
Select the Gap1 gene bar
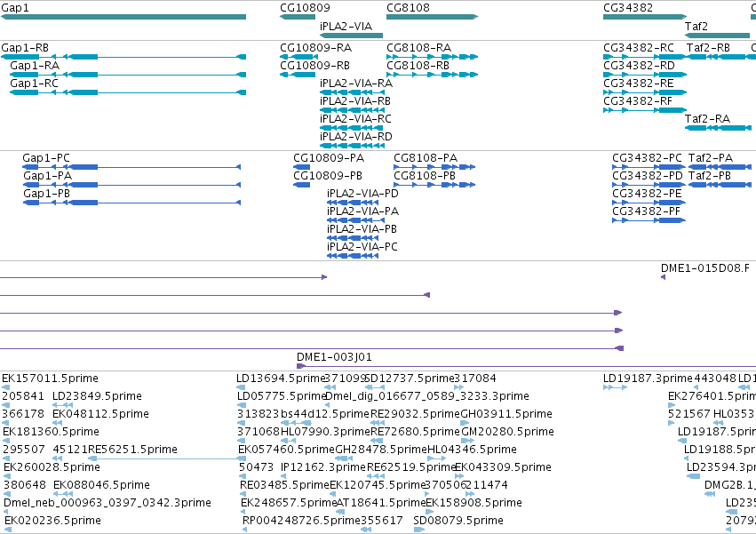pos(123,17)
